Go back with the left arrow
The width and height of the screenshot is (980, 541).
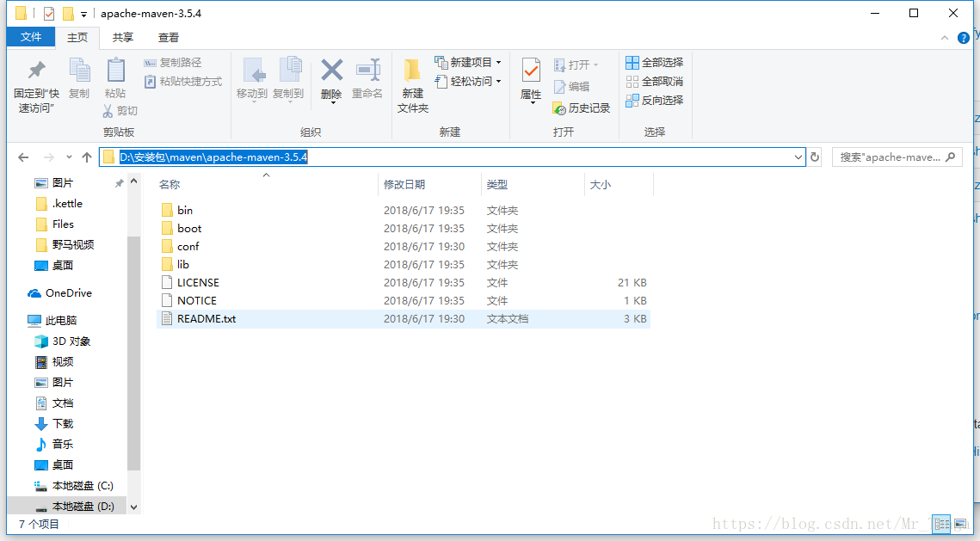[24, 157]
